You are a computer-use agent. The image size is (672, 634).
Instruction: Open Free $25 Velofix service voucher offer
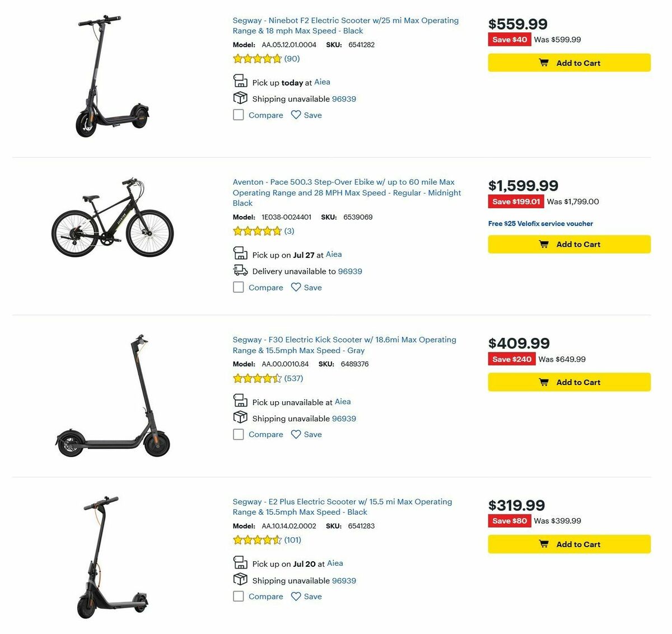click(x=540, y=224)
